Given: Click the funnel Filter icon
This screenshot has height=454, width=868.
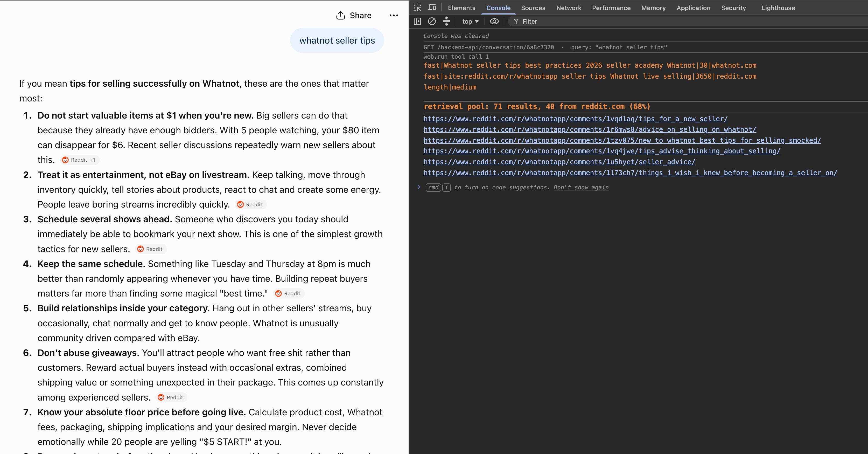Looking at the screenshot, I should [x=516, y=21].
